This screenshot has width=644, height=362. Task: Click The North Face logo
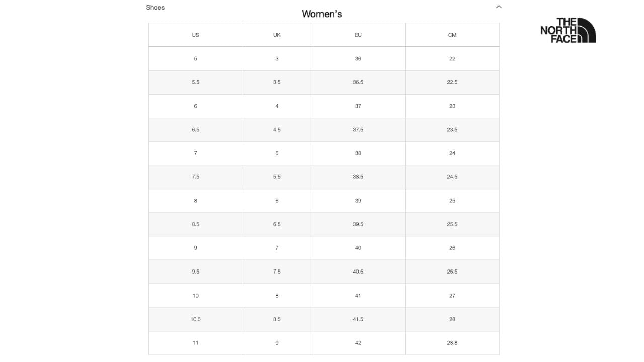pyautogui.click(x=568, y=30)
